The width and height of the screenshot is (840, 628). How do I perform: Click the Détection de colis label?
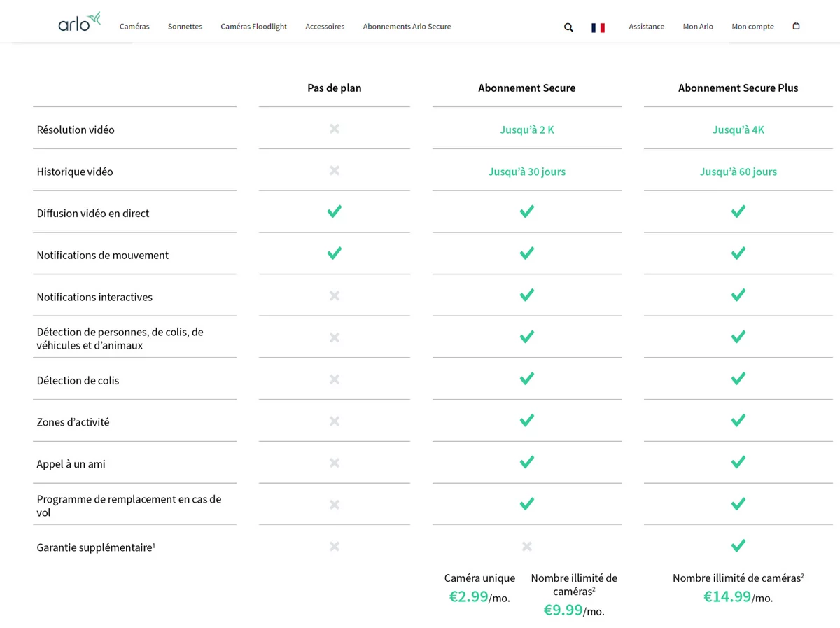tap(78, 381)
